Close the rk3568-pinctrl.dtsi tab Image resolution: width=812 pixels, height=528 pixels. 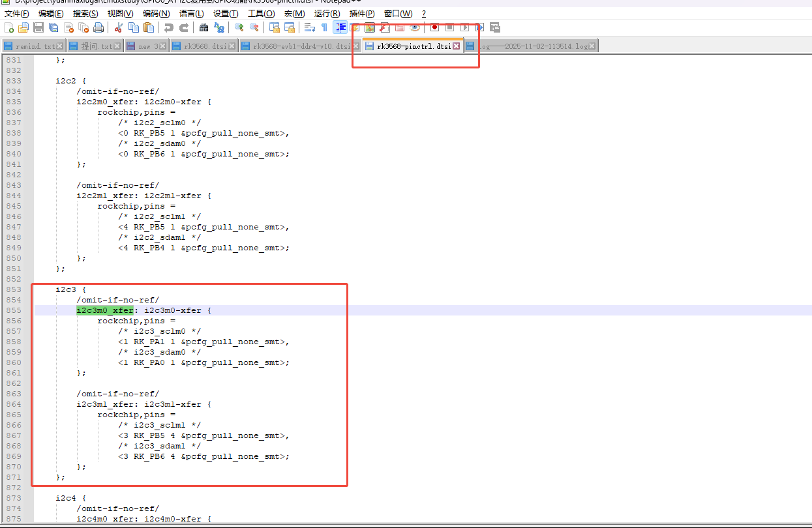(x=457, y=46)
